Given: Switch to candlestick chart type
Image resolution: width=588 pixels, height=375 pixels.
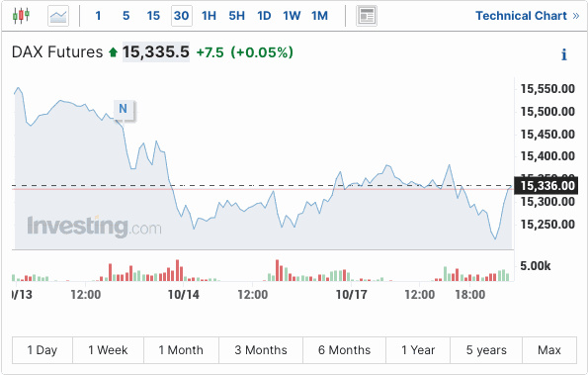Looking at the screenshot, I should [21, 16].
